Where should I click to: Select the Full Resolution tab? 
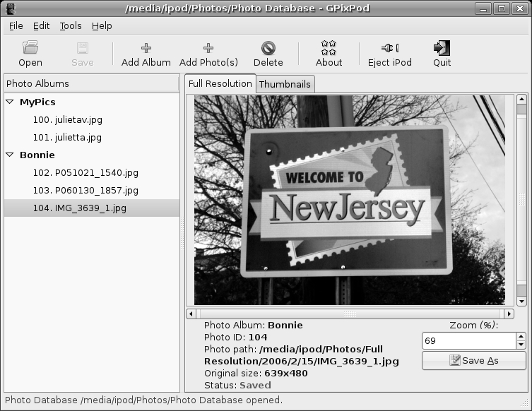pyautogui.click(x=220, y=83)
